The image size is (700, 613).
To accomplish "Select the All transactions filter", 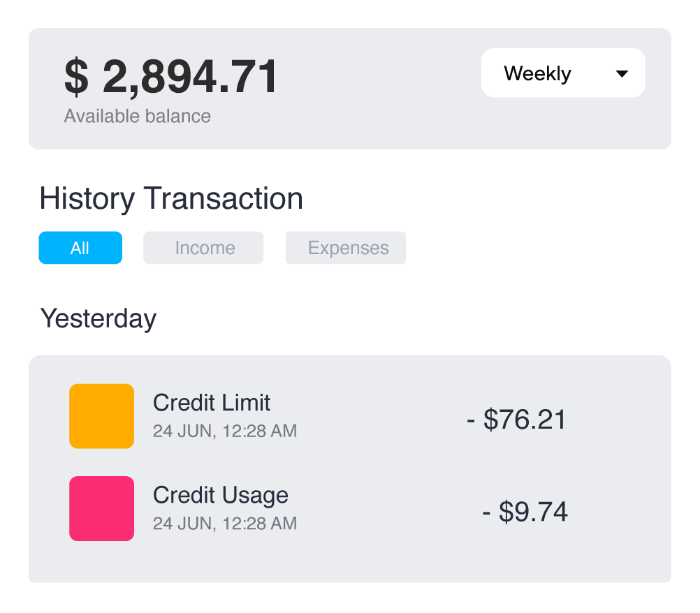I will click(x=80, y=248).
